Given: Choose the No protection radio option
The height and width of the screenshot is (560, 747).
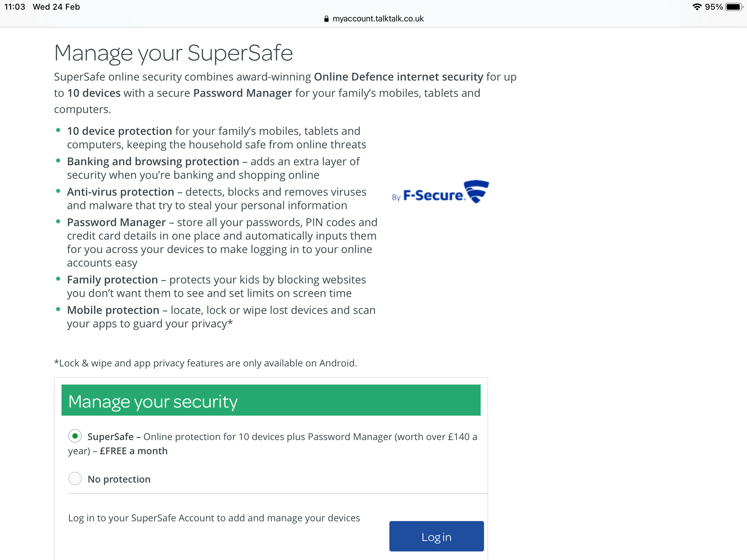Looking at the screenshot, I should point(75,479).
